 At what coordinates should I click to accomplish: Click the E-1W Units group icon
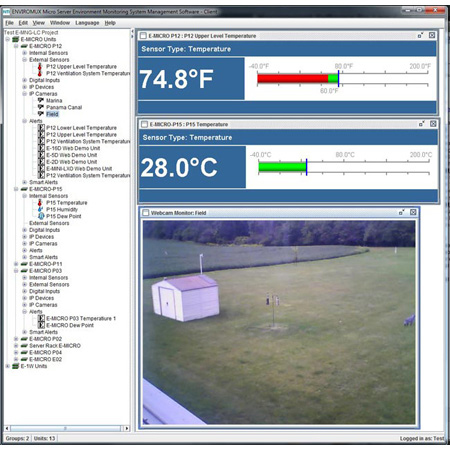click(x=15, y=366)
